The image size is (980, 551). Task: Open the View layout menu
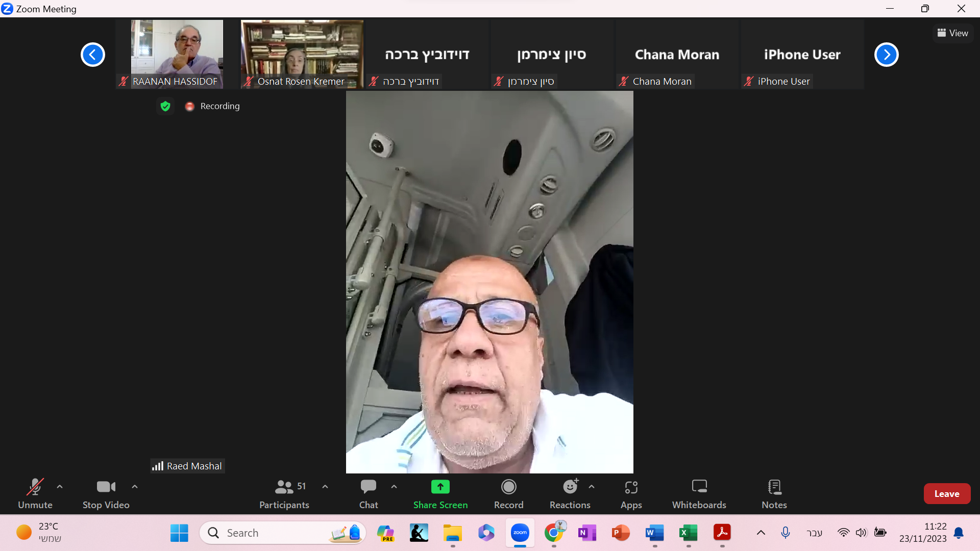pyautogui.click(x=952, y=33)
